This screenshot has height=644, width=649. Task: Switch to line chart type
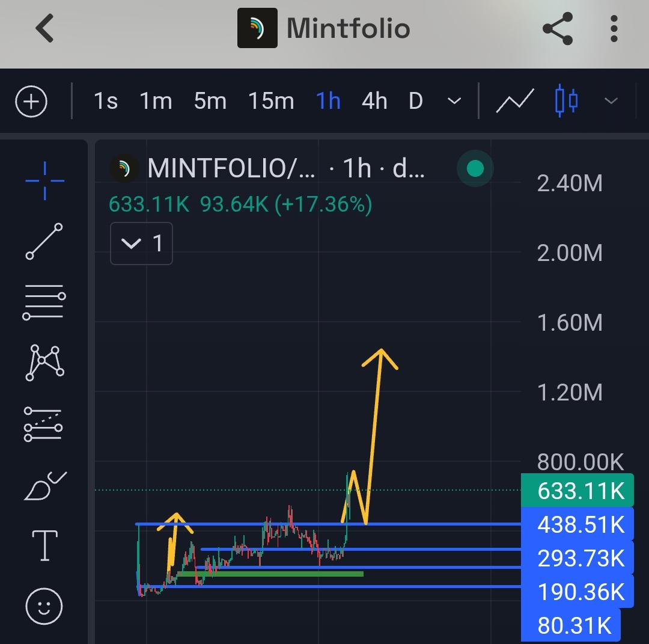[x=515, y=100]
